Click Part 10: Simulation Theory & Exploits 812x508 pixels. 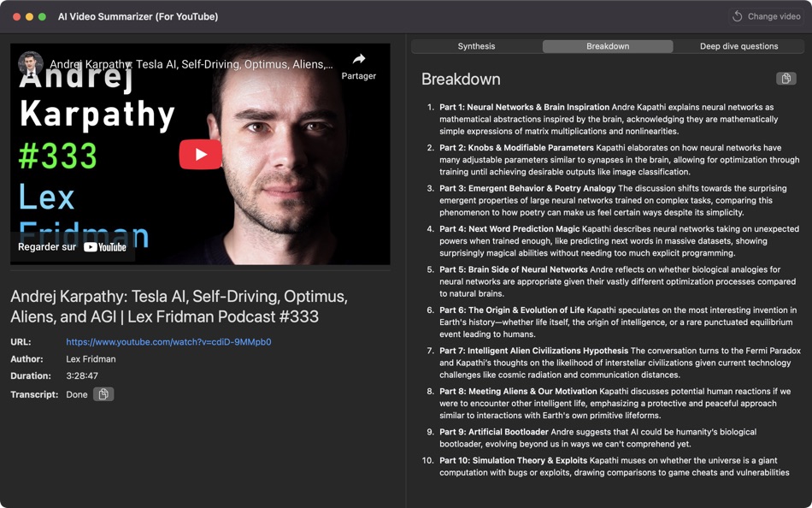pos(514,460)
